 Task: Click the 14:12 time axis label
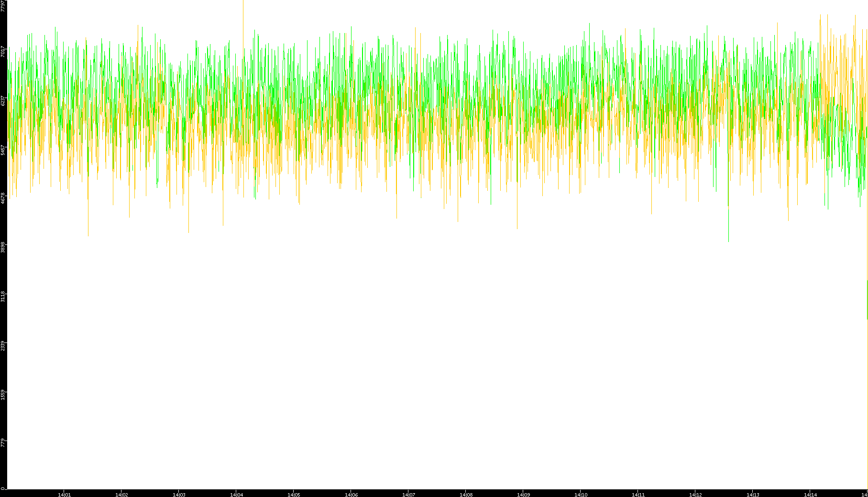coord(695,494)
